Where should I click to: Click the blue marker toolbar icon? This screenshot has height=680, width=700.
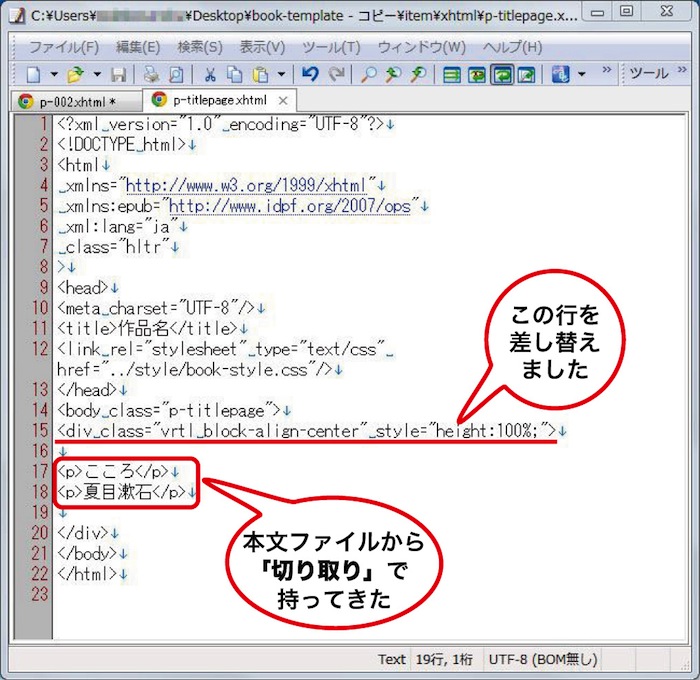tap(560, 75)
